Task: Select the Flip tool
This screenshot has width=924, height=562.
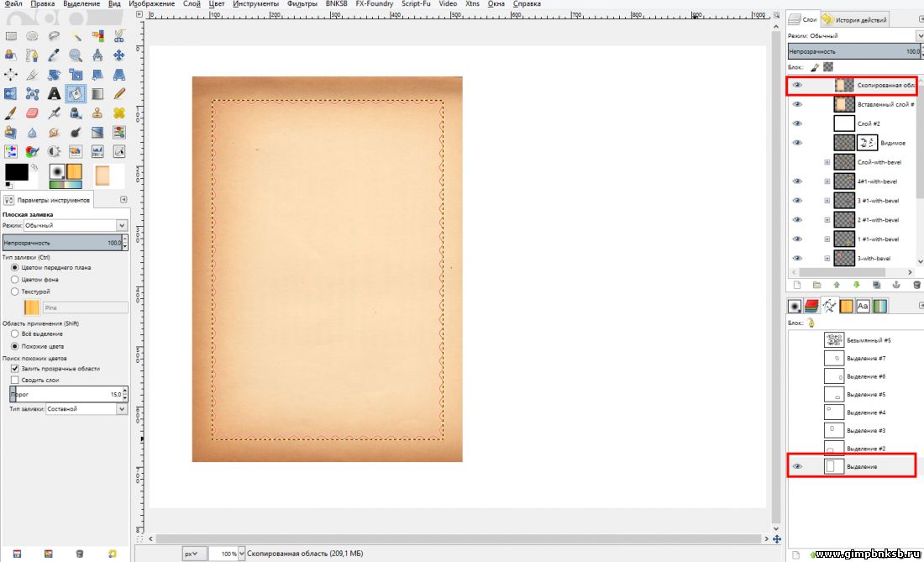Action: [x=11, y=94]
